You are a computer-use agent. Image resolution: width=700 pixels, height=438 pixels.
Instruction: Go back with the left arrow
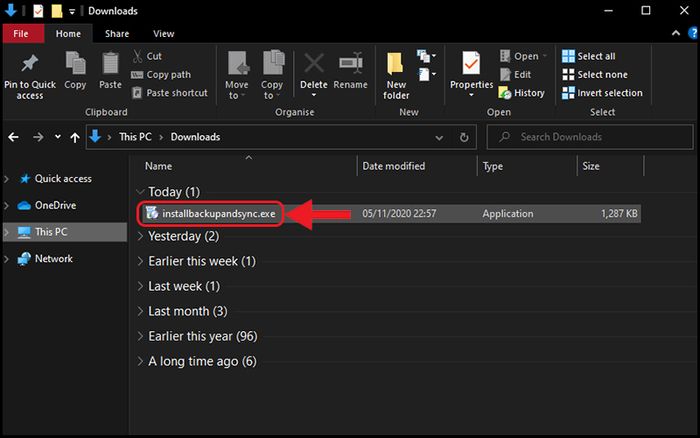coord(13,137)
